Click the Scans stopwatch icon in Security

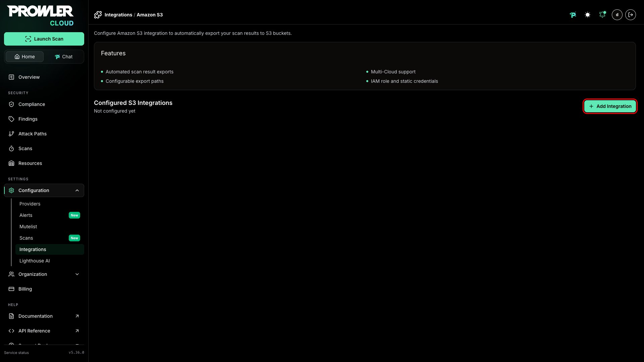(x=11, y=148)
